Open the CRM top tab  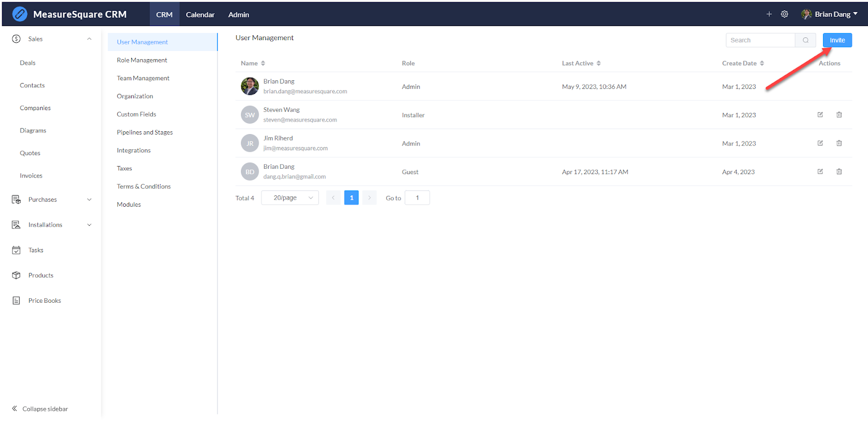(x=164, y=15)
